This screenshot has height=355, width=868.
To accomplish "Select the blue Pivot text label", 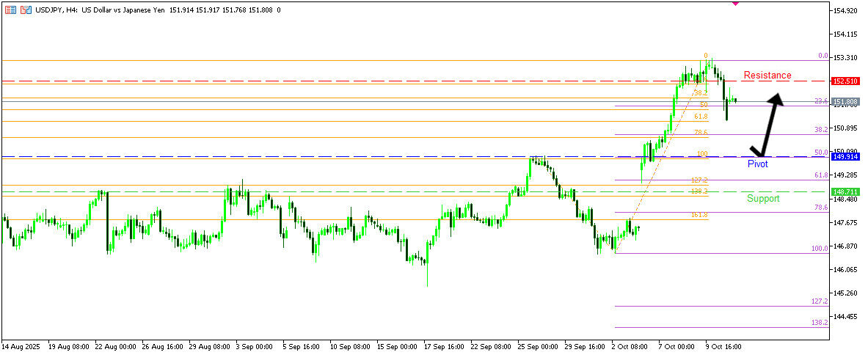I will [757, 164].
